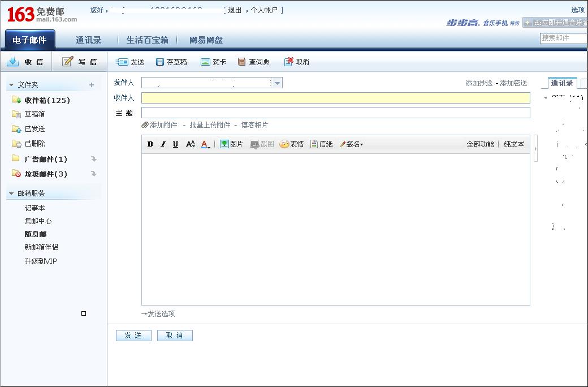
Task: Open 记事本 in mailbox services
Action: (35, 208)
